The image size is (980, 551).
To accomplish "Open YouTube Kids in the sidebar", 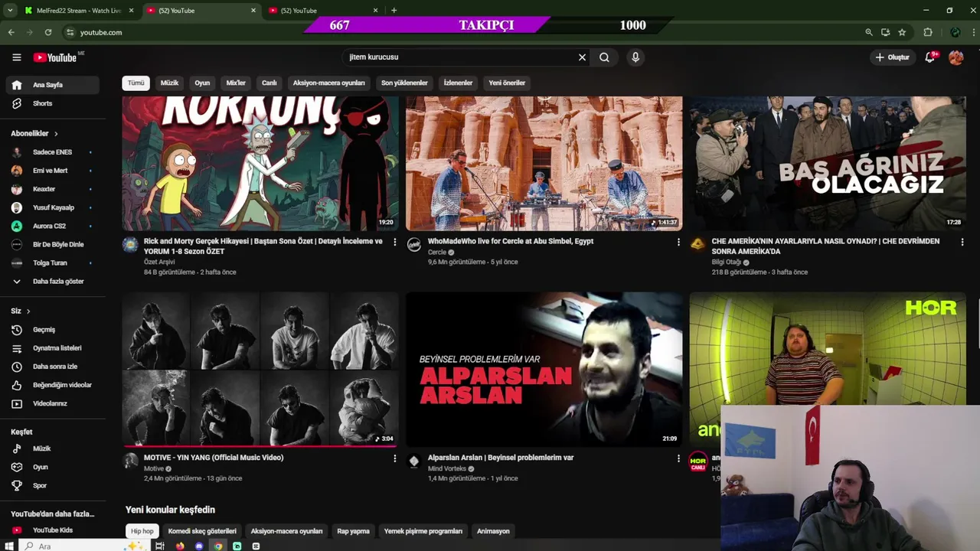I will [x=52, y=530].
